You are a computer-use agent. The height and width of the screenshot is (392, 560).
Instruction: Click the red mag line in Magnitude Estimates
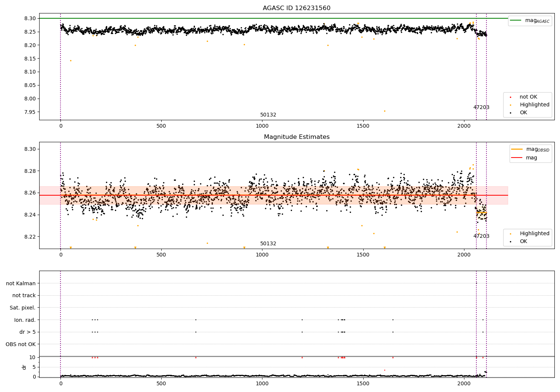(273, 195)
